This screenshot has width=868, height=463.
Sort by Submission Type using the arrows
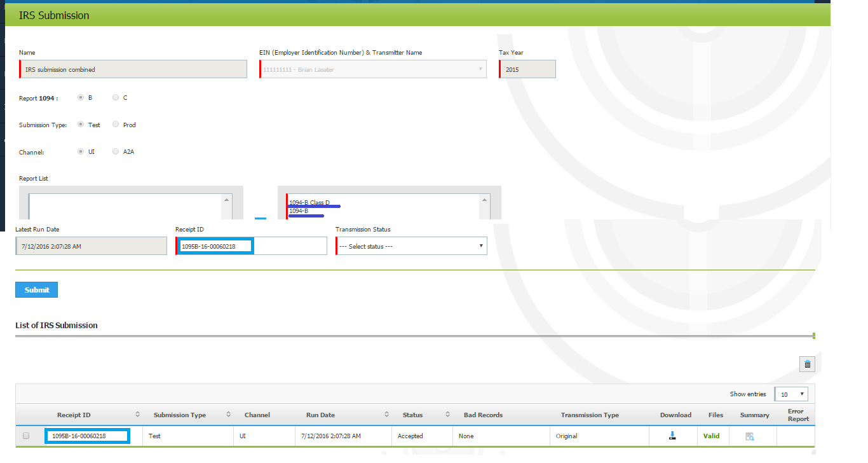coord(228,415)
